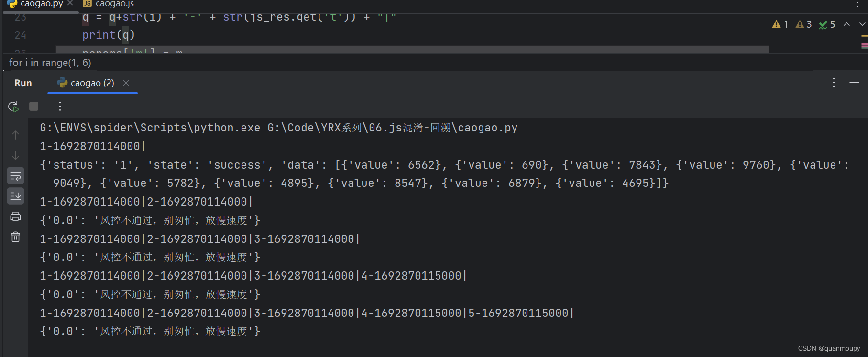This screenshot has height=357, width=868.
Task: Rerun the caogao script
Action: coord(13,106)
